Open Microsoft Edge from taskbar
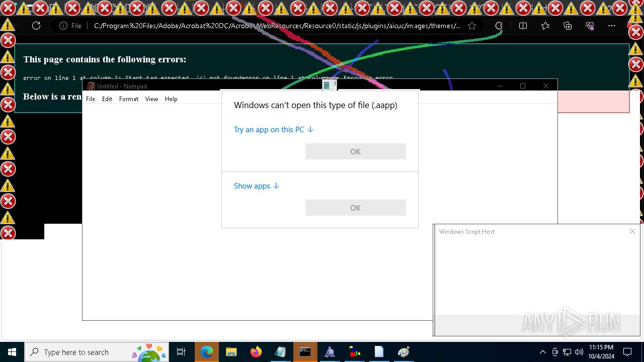 [x=207, y=352]
